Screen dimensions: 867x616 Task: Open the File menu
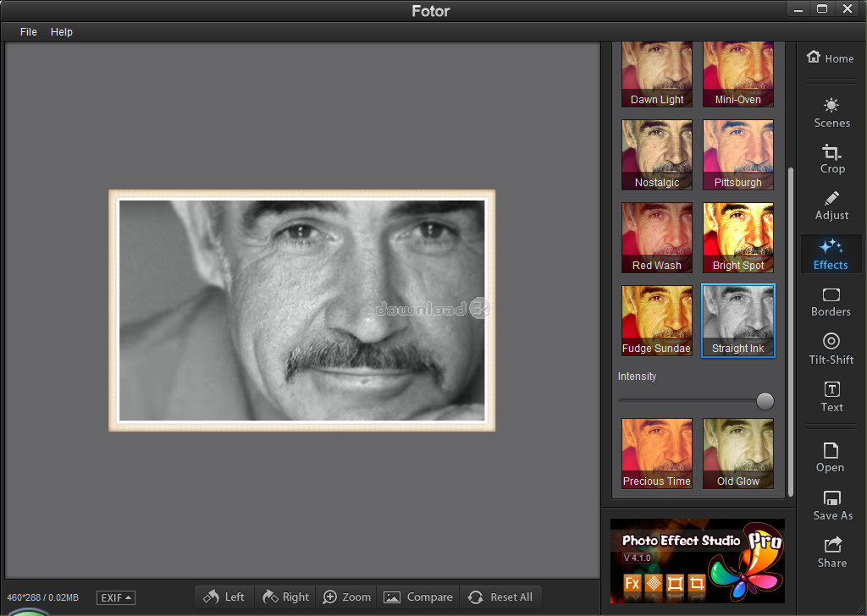click(x=29, y=31)
